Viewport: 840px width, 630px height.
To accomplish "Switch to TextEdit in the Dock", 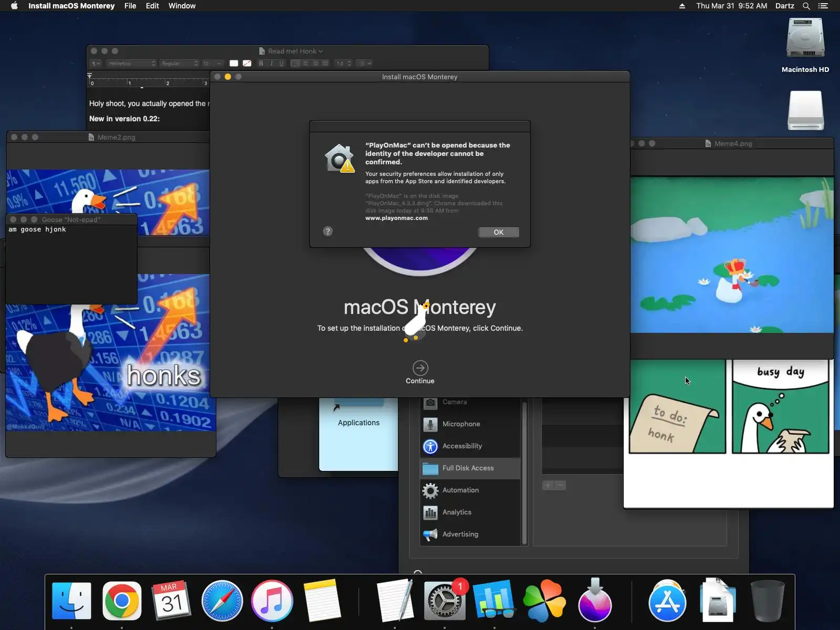I will (x=395, y=601).
